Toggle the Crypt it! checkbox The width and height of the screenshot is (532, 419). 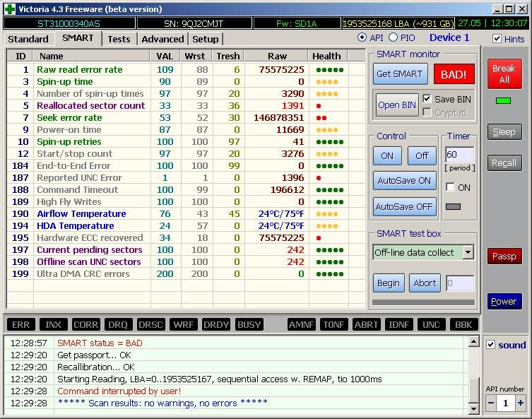click(427, 112)
